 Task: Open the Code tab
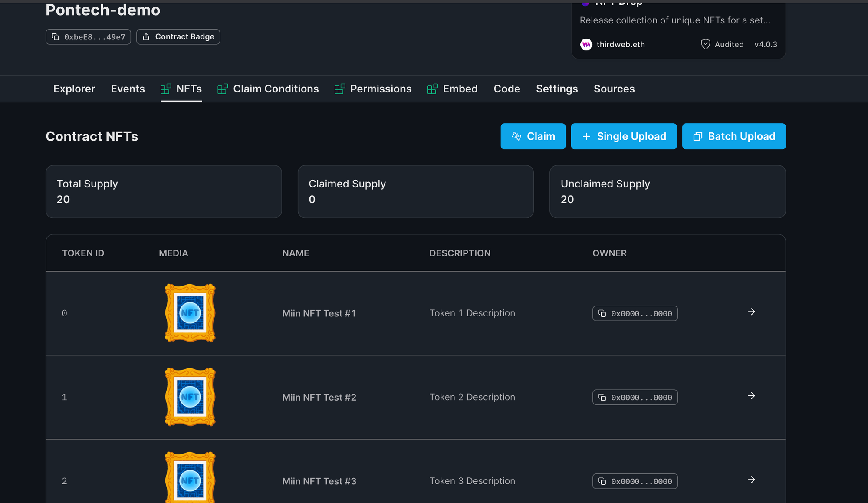pos(507,89)
